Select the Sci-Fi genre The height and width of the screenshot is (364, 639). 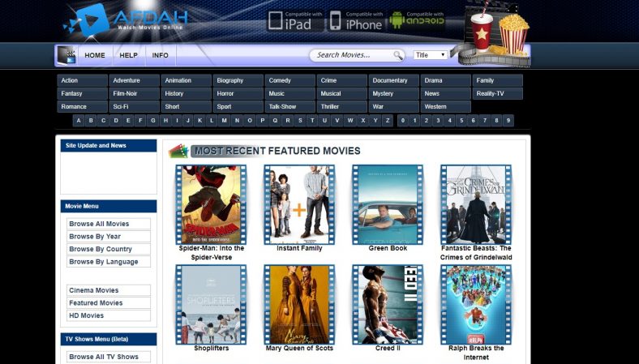coord(134,106)
